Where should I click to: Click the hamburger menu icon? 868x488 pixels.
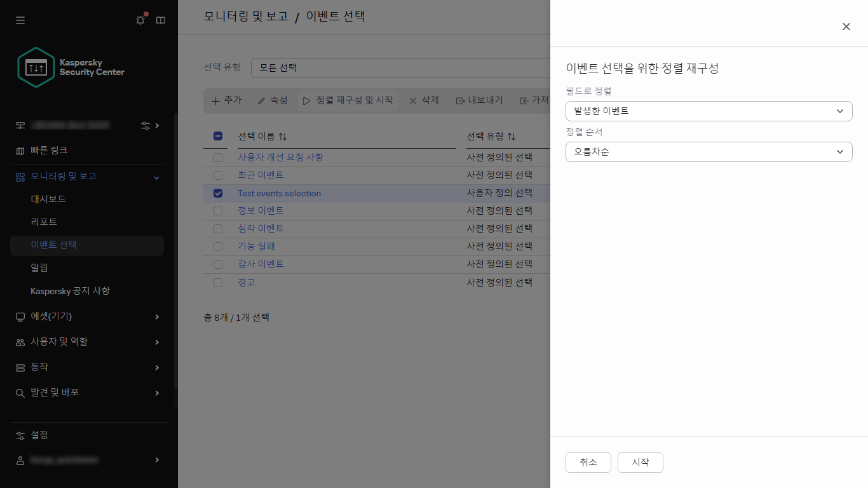coord(20,20)
